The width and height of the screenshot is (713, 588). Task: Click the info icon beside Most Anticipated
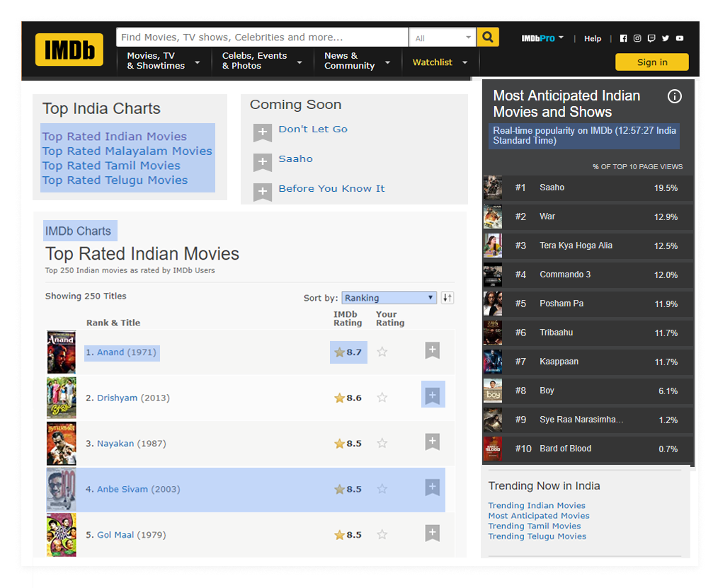point(674,96)
